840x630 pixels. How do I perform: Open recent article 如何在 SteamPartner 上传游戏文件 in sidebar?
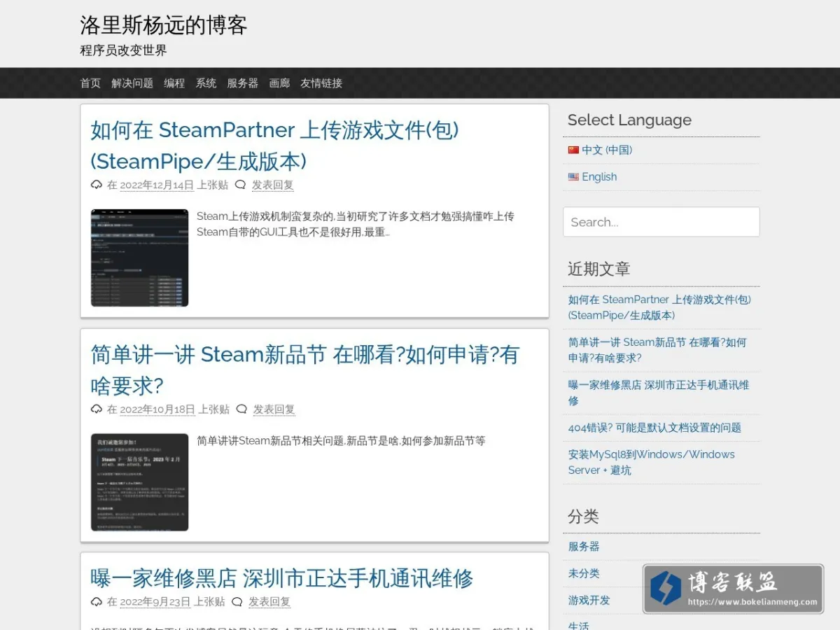659,307
